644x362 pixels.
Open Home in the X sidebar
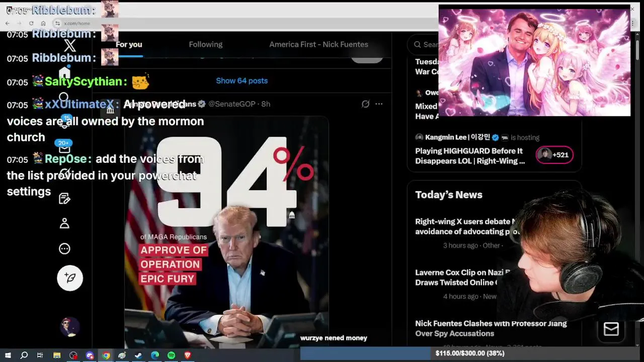(64, 72)
